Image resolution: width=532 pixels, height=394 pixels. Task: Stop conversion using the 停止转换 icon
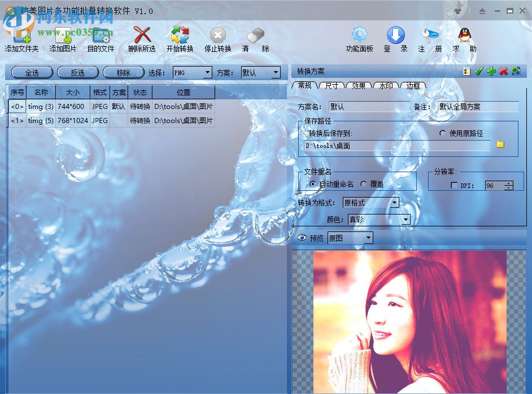pyautogui.click(x=217, y=35)
